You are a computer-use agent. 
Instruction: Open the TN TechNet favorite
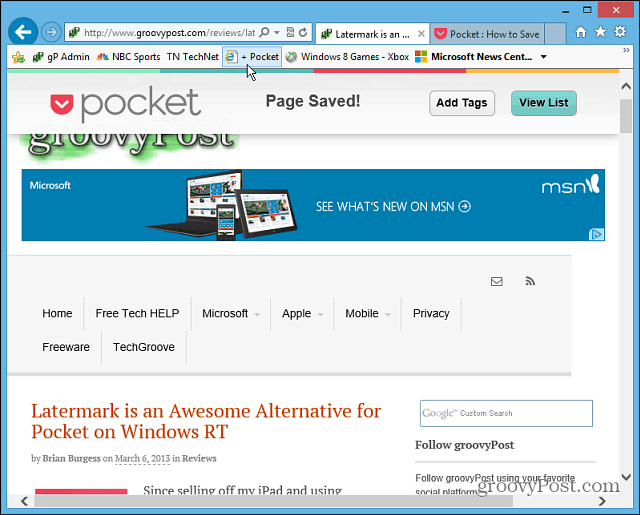point(193,57)
